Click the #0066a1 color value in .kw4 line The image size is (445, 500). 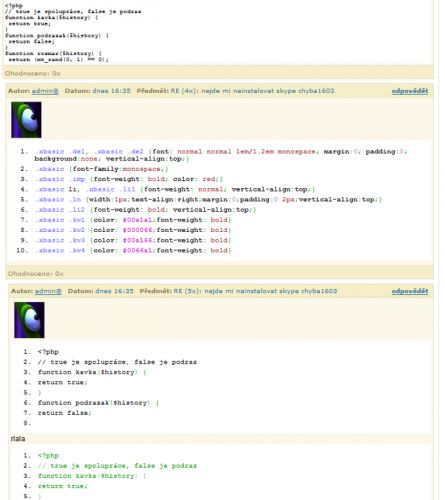coord(137,250)
